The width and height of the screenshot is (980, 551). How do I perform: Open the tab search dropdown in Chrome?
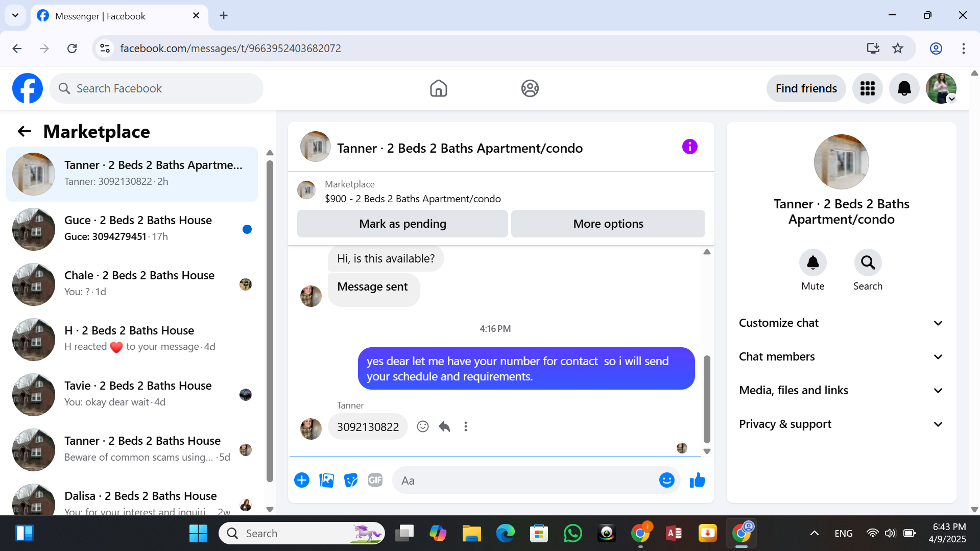[15, 15]
